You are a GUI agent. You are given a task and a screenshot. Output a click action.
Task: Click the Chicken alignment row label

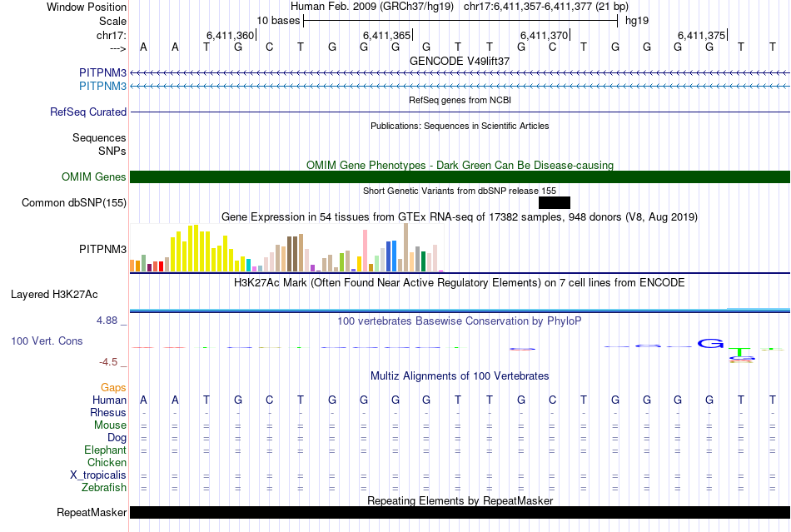tap(107, 462)
